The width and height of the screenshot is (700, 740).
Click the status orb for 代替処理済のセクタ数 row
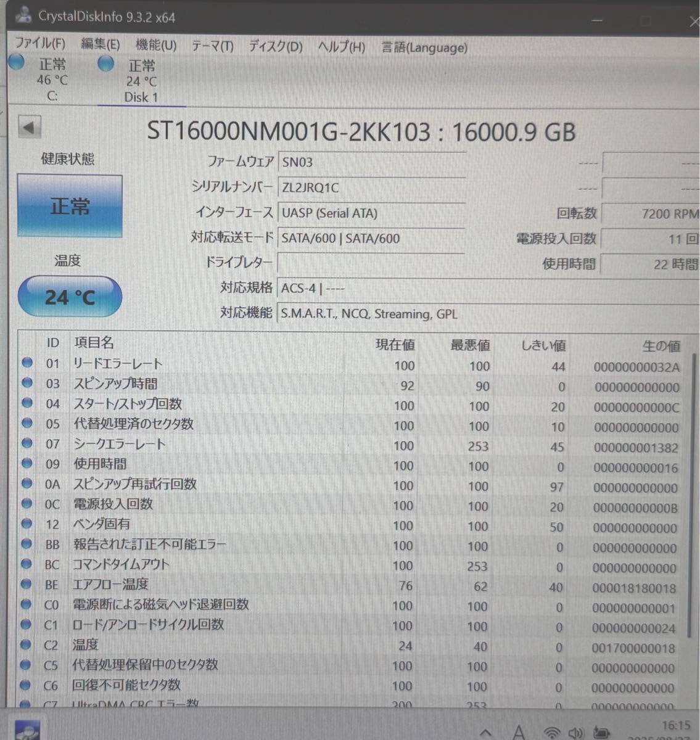pos(27,423)
